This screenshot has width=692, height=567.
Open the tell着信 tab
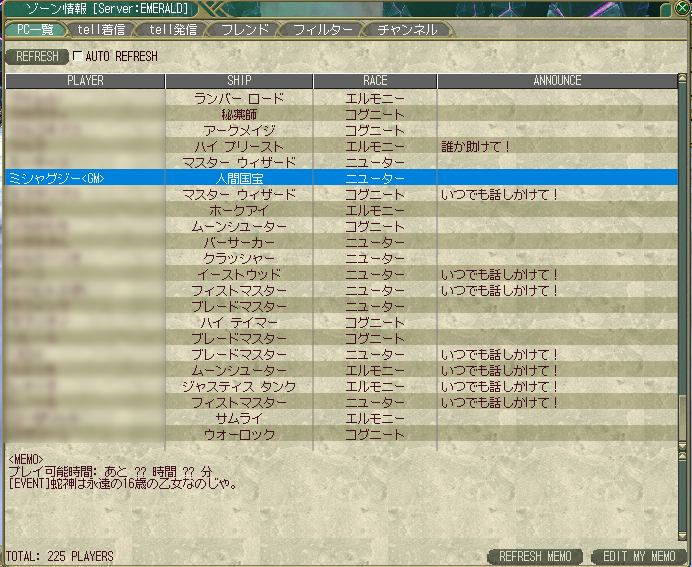[101, 30]
